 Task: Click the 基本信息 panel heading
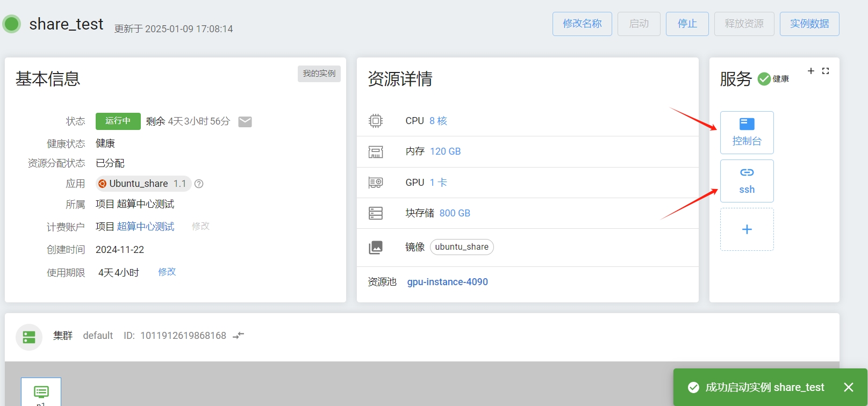[x=48, y=79]
